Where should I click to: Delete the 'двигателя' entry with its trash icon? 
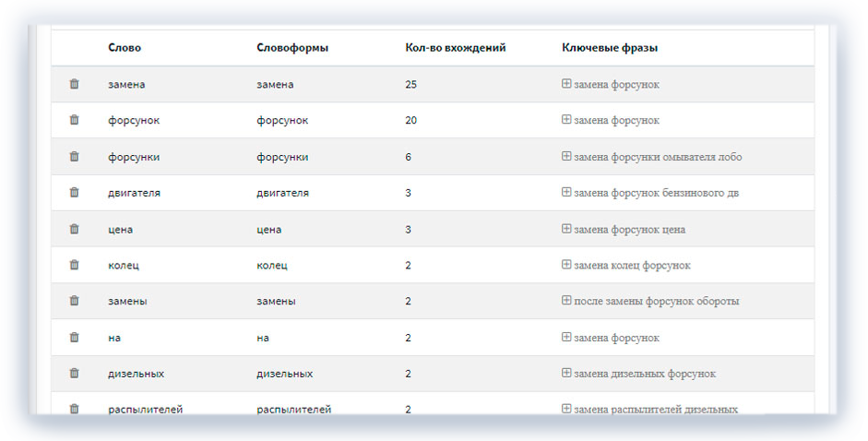point(75,193)
